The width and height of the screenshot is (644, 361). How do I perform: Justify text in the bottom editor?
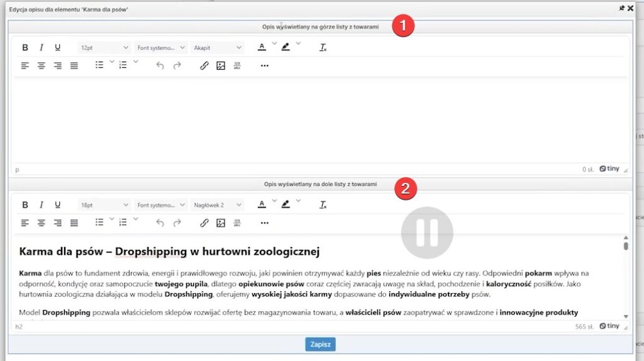[x=74, y=223]
